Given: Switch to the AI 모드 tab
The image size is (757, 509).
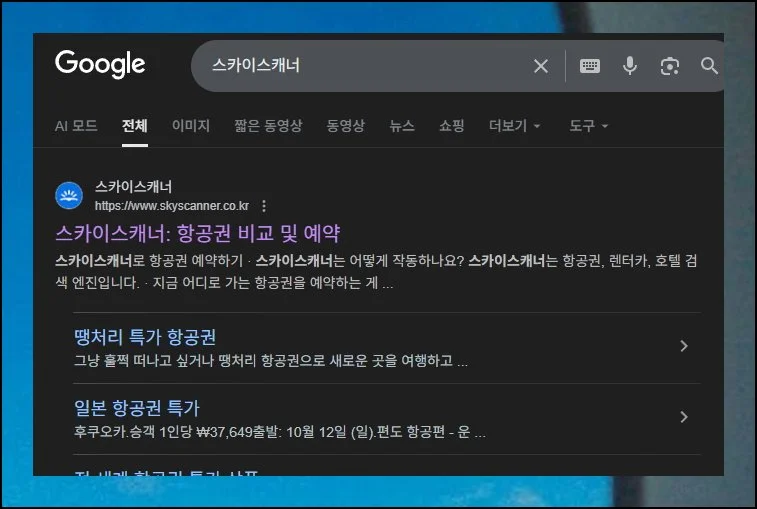Looking at the screenshot, I should [76, 126].
